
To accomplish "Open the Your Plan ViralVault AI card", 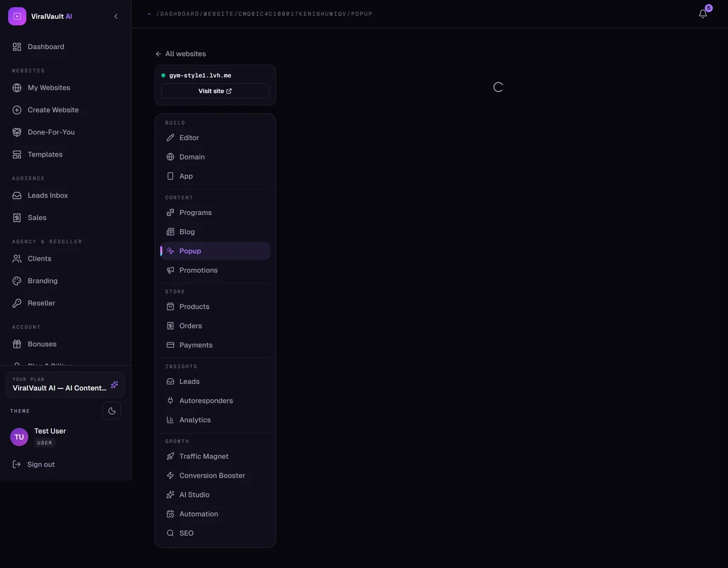I will pos(66,385).
